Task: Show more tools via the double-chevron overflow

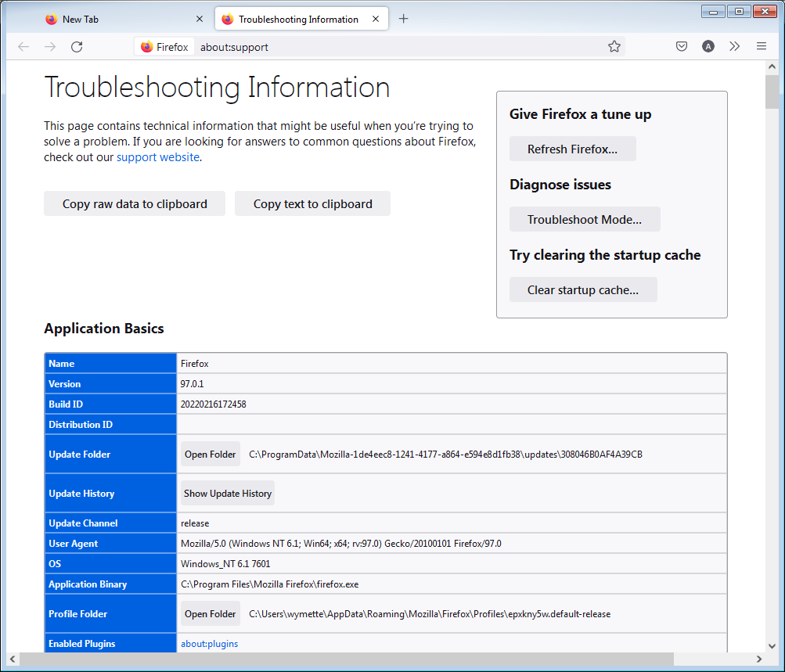Action: [734, 46]
